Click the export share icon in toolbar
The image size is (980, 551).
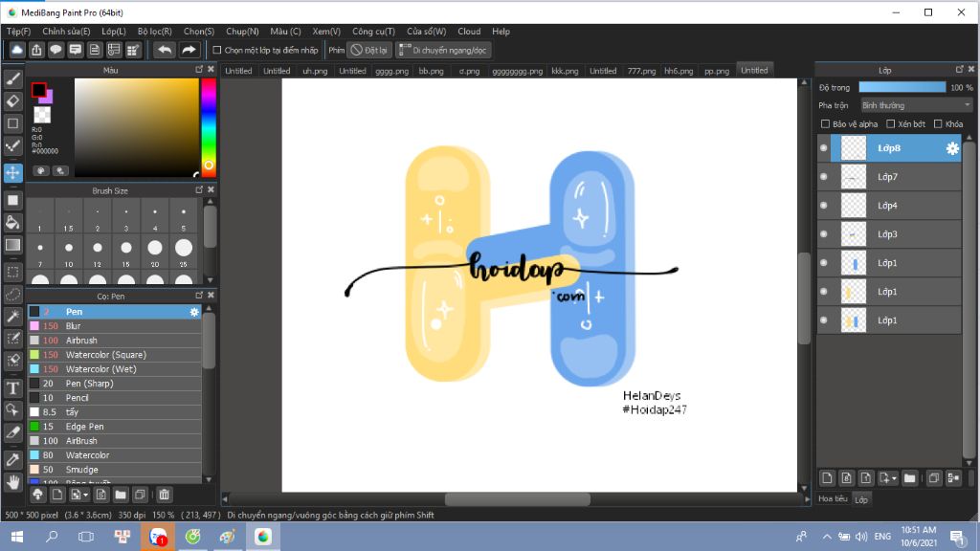pos(36,50)
